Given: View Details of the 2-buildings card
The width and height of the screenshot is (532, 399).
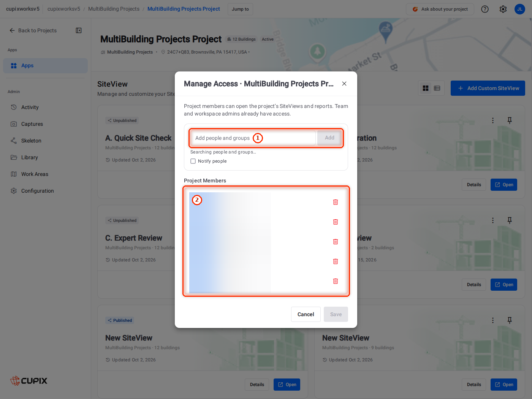Looking at the screenshot, I should click(474, 285).
